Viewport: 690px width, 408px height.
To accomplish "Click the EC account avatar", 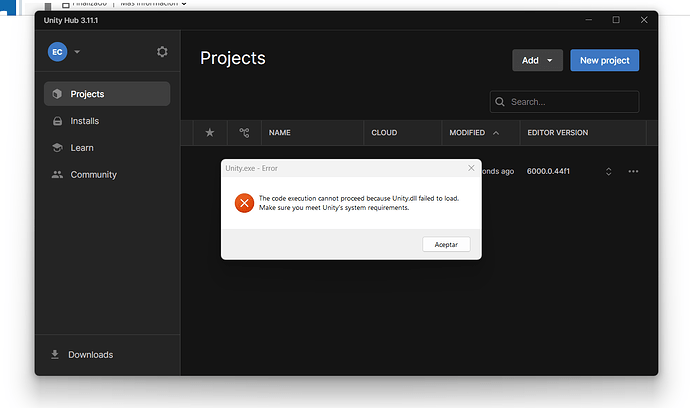I will click(x=57, y=52).
